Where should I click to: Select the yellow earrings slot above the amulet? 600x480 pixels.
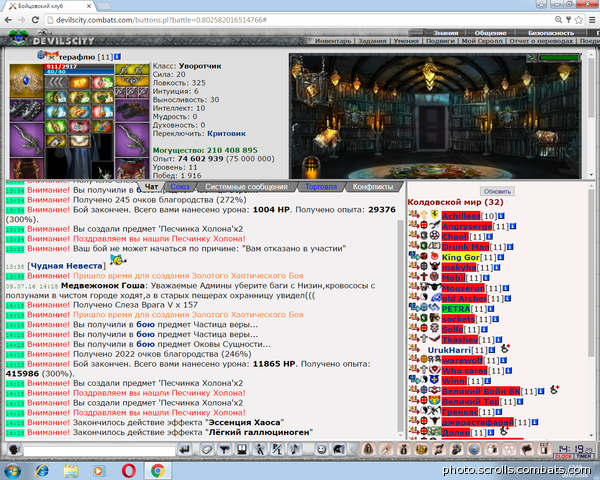coord(132,69)
